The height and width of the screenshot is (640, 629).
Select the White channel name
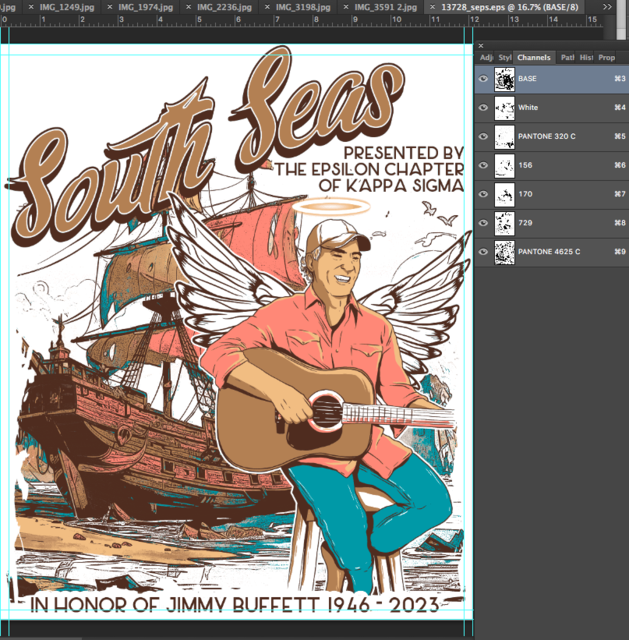528,107
